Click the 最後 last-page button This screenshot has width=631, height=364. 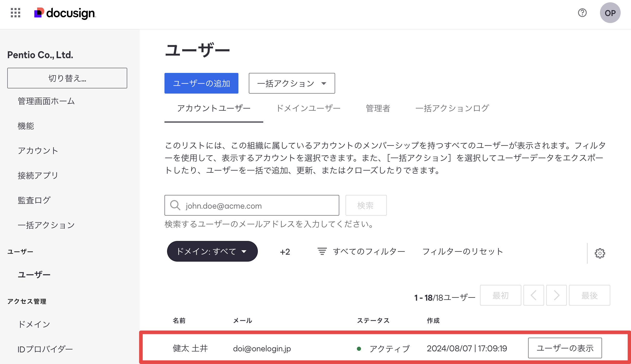[x=590, y=295]
